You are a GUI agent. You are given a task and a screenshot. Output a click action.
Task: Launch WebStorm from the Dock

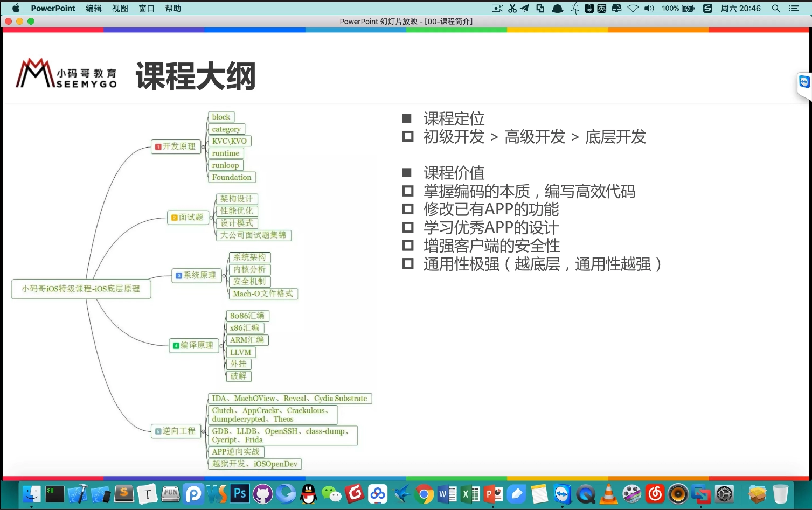click(x=217, y=493)
